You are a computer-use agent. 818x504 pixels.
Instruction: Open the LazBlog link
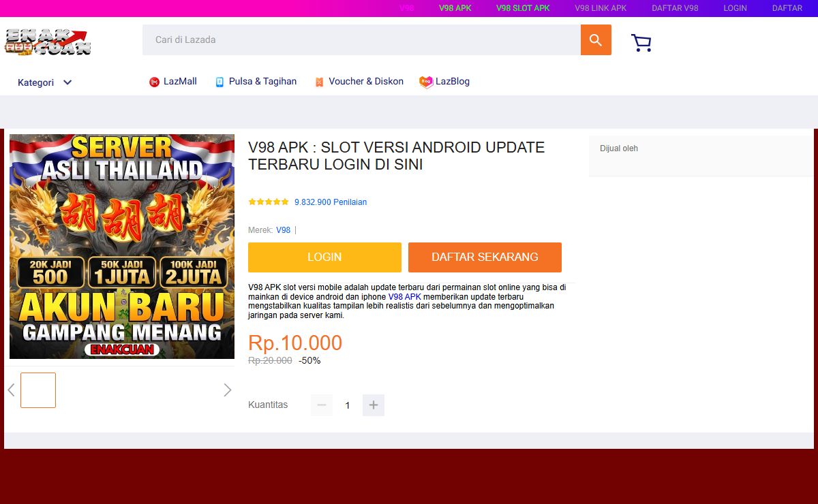[453, 81]
